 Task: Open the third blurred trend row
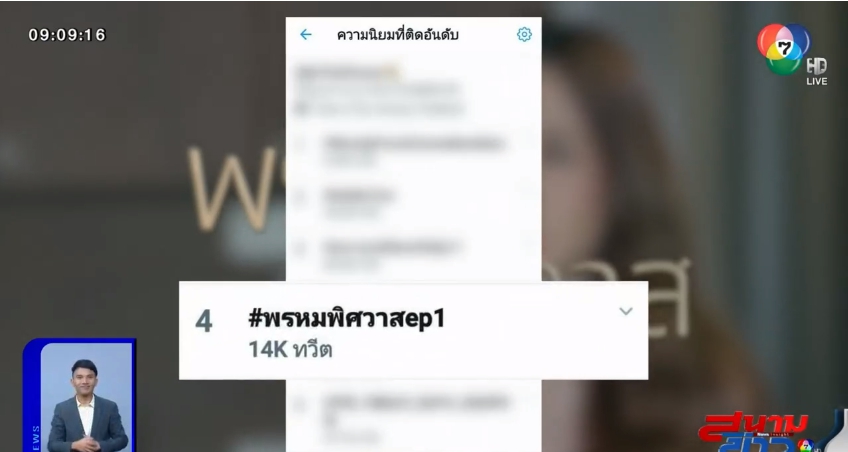pos(413,254)
